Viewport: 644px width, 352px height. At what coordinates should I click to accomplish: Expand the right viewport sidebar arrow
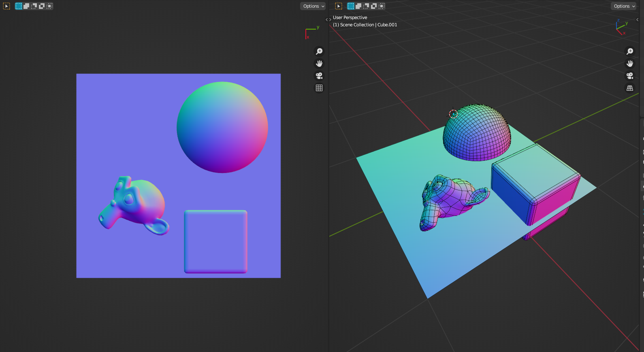pyautogui.click(x=637, y=19)
